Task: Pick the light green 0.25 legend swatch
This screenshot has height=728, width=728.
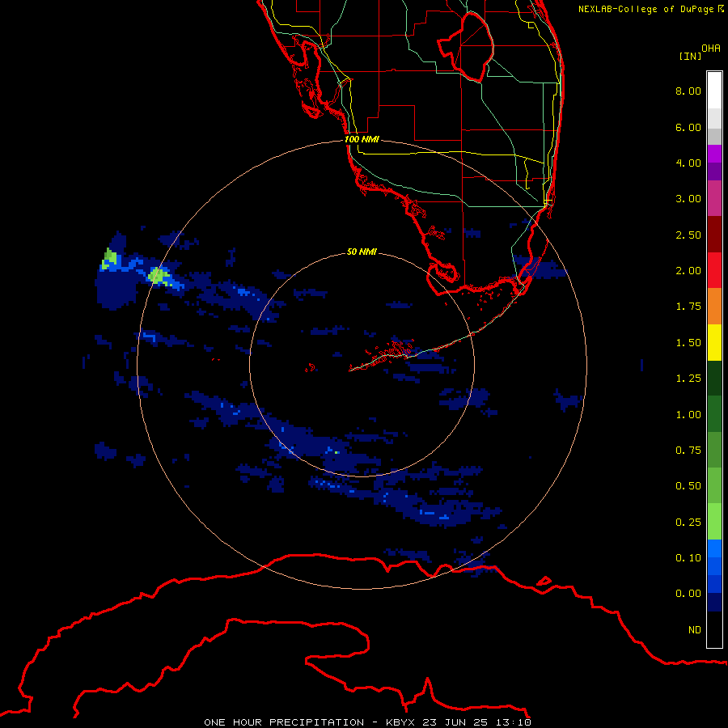Action: [x=714, y=522]
